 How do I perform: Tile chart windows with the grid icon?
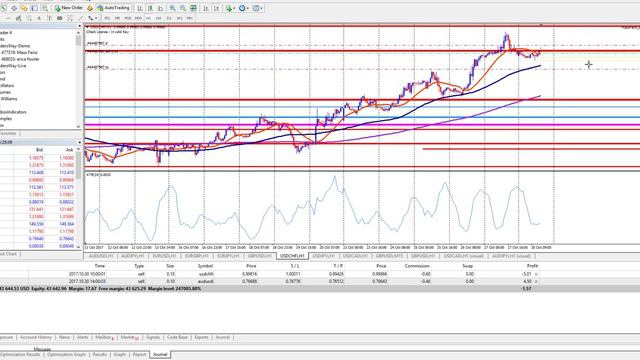pyautogui.click(x=193, y=8)
